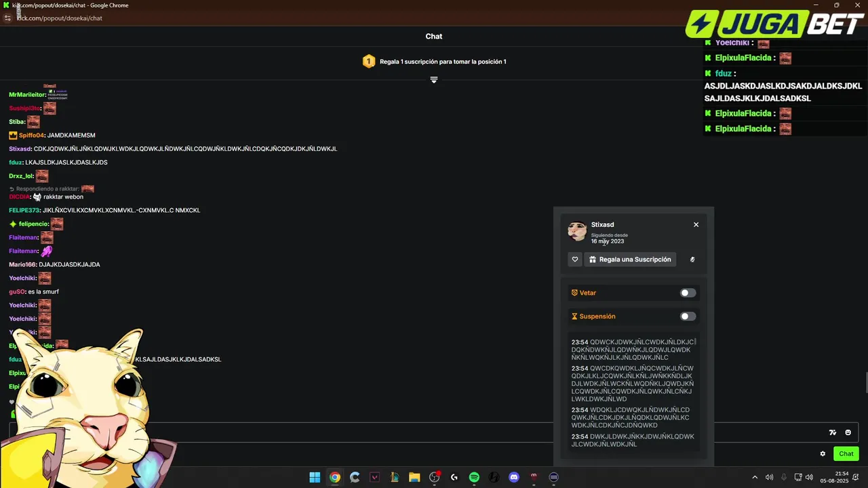Click the number 1 leaderboard badge
This screenshot has width=868, height=488.
point(368,62)
